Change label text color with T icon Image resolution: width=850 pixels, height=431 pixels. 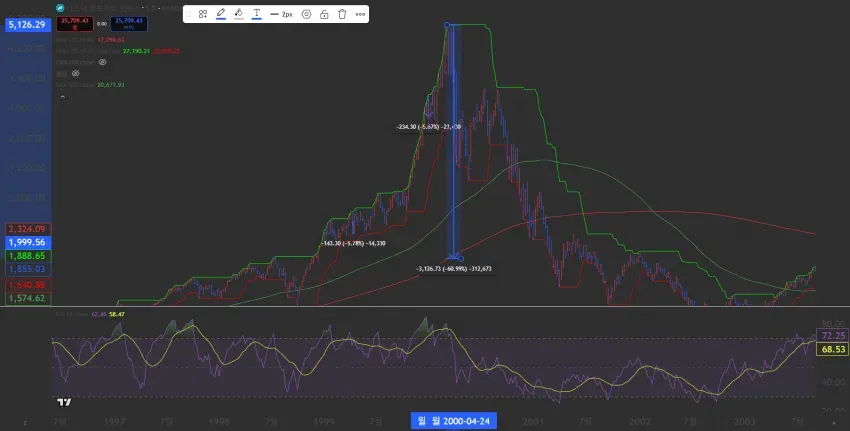pos(256,14)
